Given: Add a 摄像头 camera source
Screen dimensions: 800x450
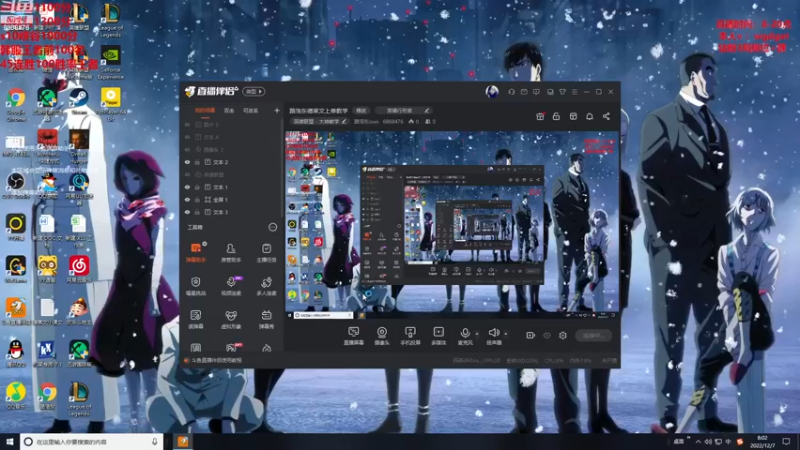Looking at the screenshot, I should point(382,336).
